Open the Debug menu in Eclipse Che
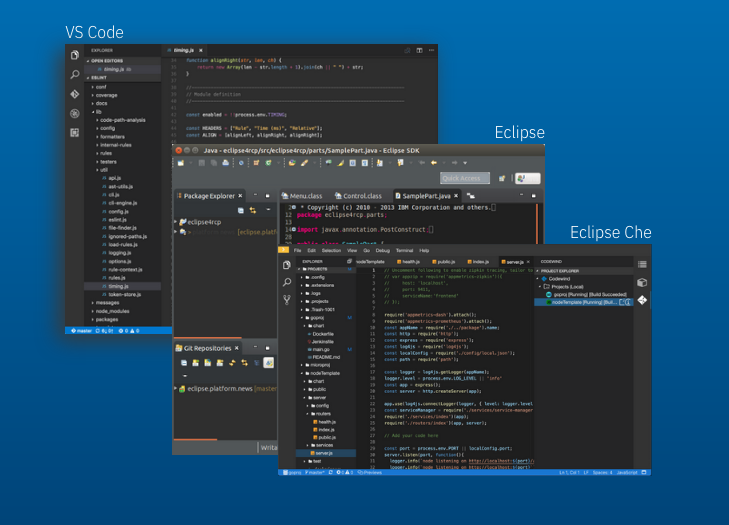 click(383, 250)
